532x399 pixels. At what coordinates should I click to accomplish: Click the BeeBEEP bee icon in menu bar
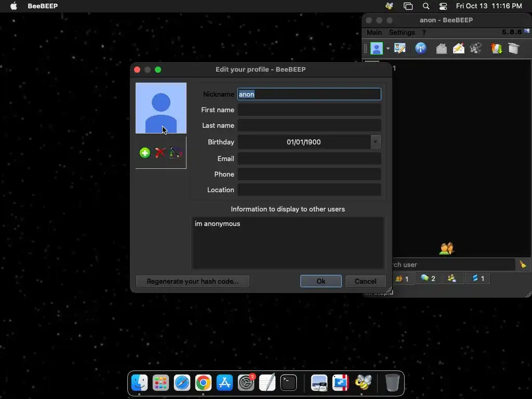(390, 6)
